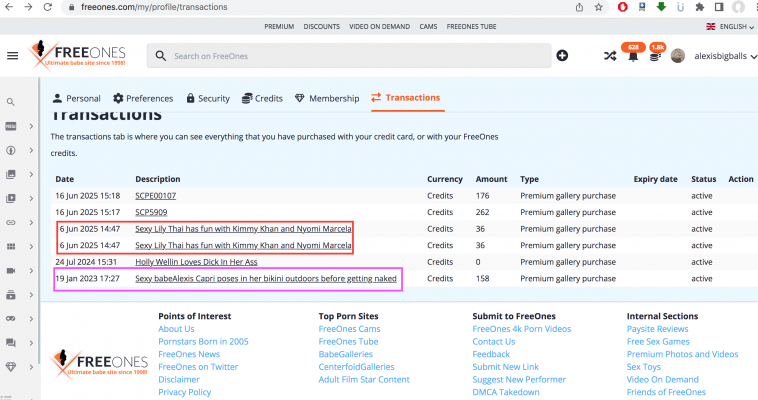This screenshot has width=758, height=400.
Task: Switch to the Security tab
Action: pyautogui.click(x=208, y=98)
